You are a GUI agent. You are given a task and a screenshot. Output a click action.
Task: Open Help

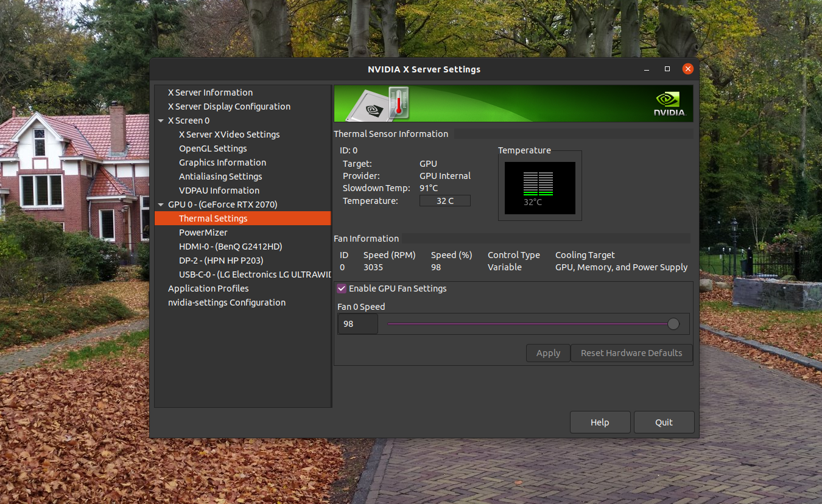[600, 422]
